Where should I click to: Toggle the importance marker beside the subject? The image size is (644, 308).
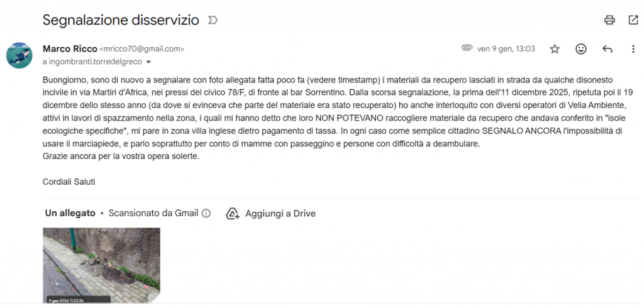[x=213, y=20]
